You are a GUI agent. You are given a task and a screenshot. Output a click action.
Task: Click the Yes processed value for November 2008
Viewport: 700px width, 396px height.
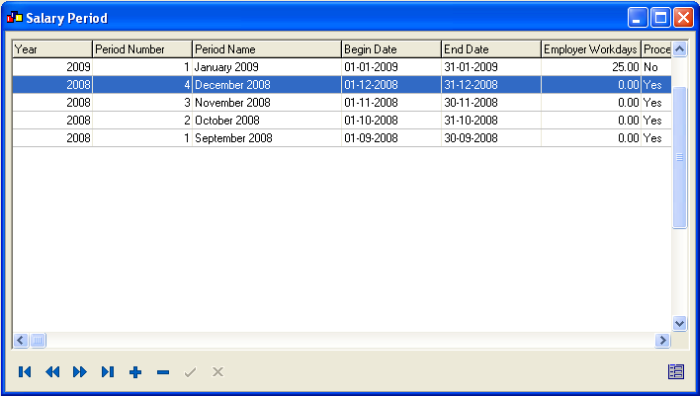(x=652, y=103)
